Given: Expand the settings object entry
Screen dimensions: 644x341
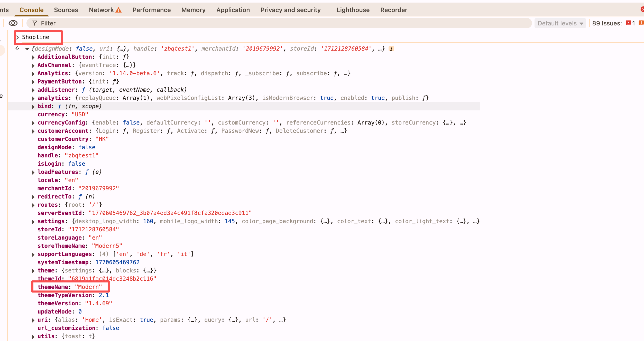Looking at the screenshot, I should pos(33,222).
